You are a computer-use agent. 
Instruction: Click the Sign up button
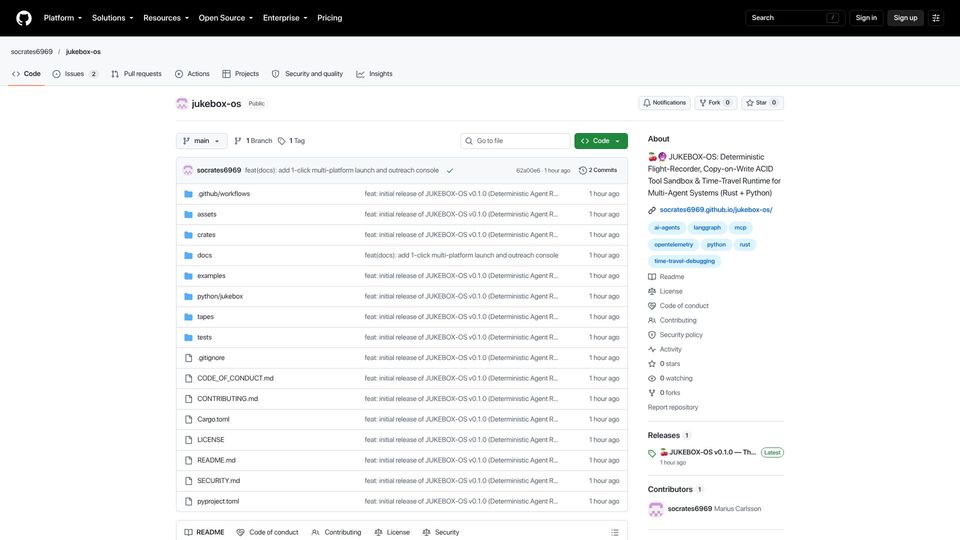[x=905, y=18]
